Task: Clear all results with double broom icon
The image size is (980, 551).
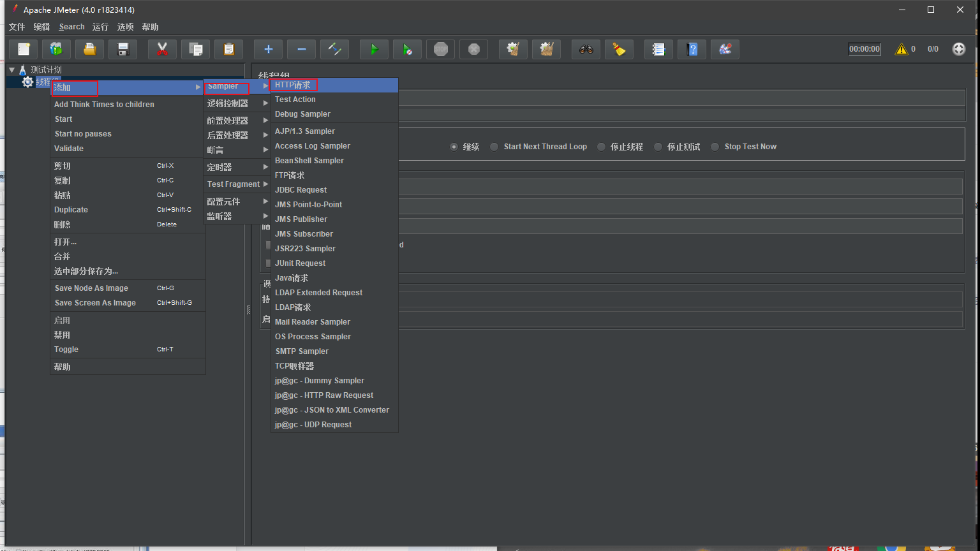Action: [x=546, y=49]
